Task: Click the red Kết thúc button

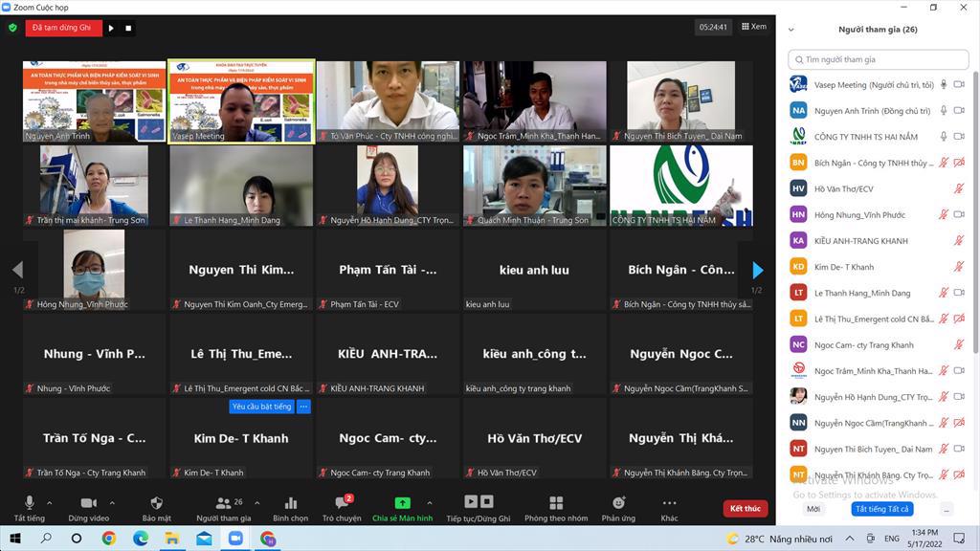Action: pyautogui.click(x=745, y=509)
